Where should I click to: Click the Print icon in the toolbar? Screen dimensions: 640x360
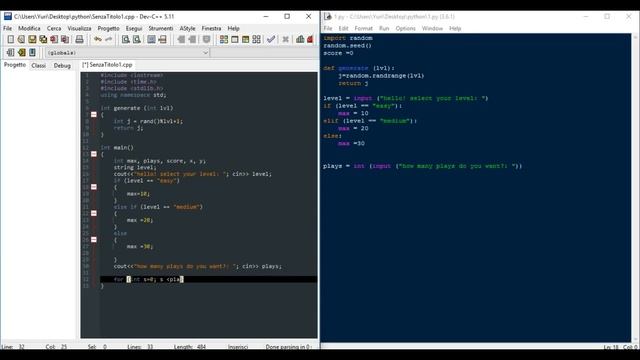[x=79, y=39]
